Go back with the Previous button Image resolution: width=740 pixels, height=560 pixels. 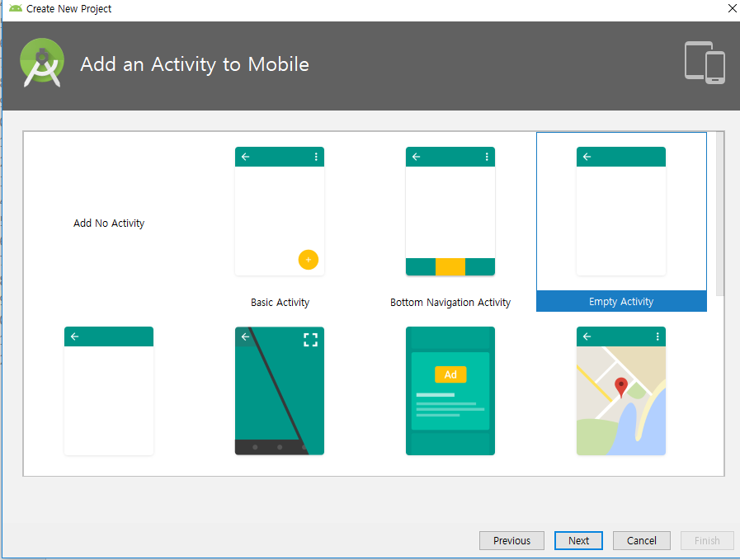tap(511, 541)
